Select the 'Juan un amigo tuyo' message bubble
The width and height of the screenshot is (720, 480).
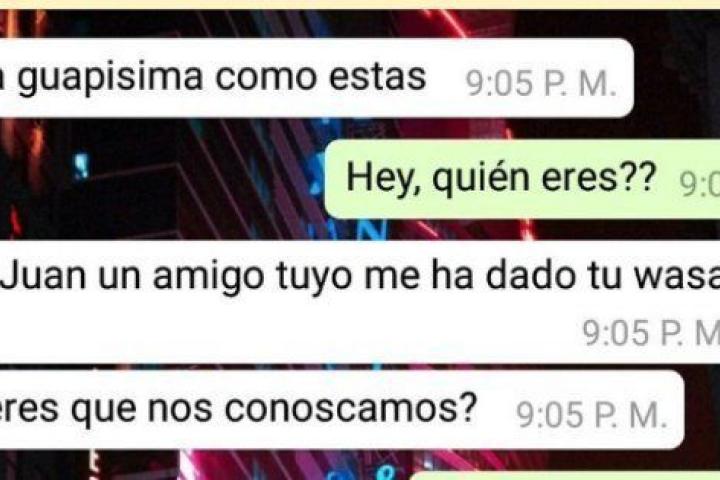(360, 301)
